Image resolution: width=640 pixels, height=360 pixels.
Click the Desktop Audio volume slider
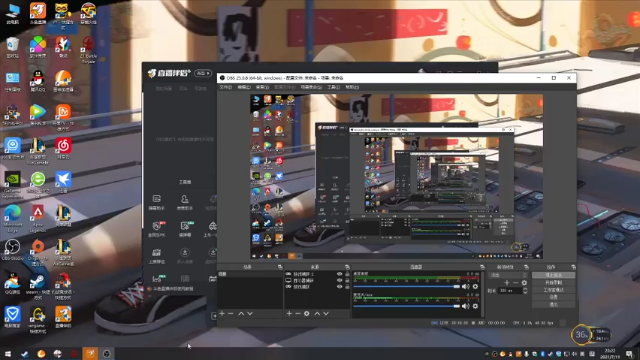point(407,287)
